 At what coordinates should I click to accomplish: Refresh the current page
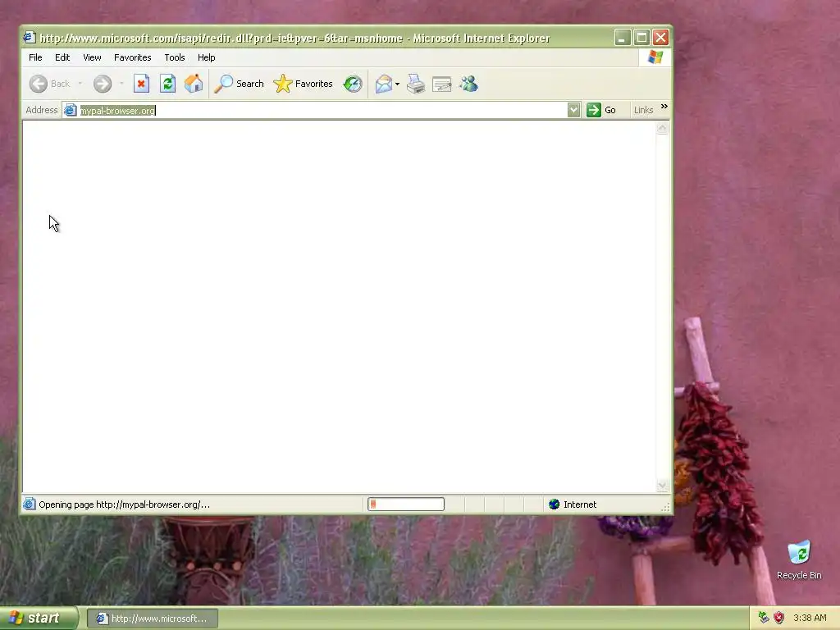pos(167,84)
